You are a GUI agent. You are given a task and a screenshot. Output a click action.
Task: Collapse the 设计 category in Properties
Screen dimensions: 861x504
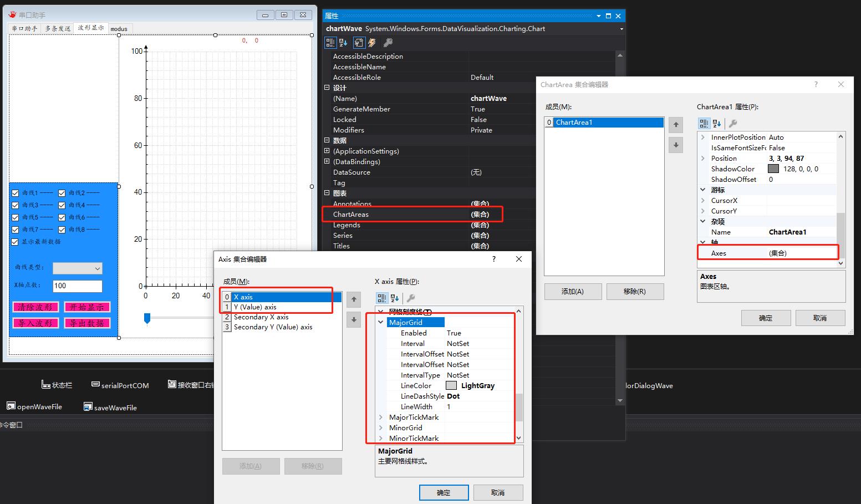tap(327, 88)
